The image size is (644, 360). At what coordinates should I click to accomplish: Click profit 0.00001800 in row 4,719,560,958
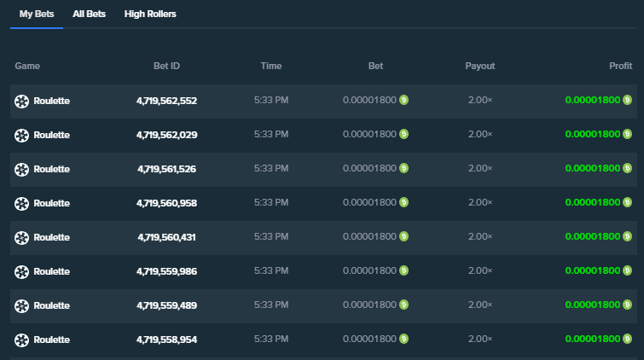(593, 202)
